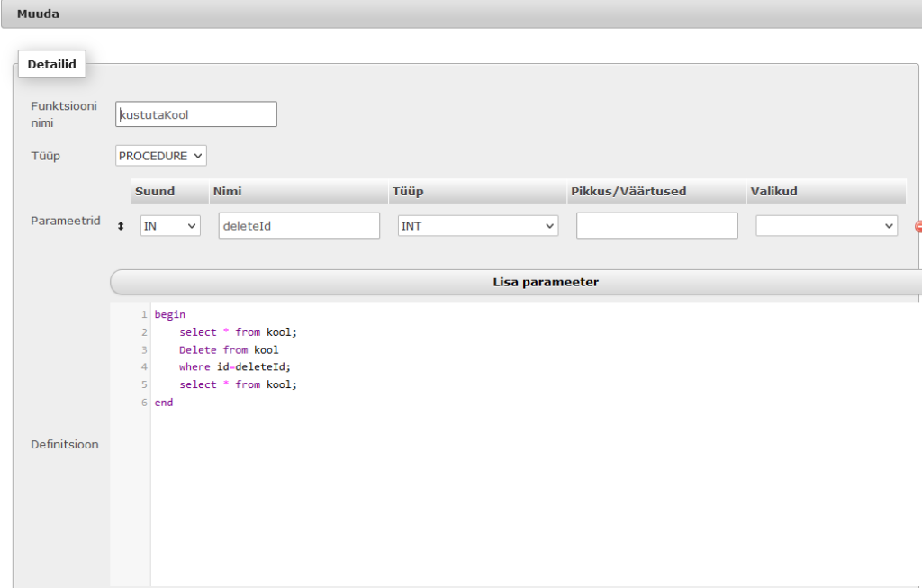Viewport: 922px width, 588px height.
Task: Click the Parameetrid label
Action: [66, 221]
